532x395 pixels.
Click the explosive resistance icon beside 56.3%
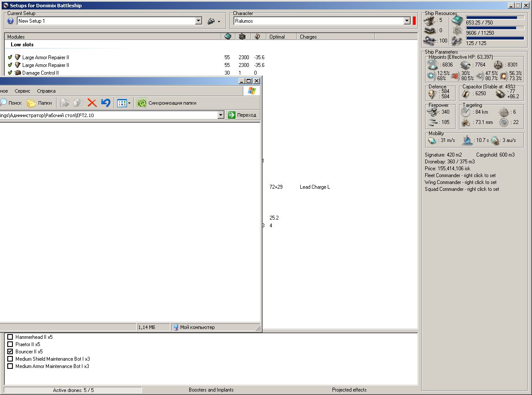pyautogui.click(x=503, y=76)
